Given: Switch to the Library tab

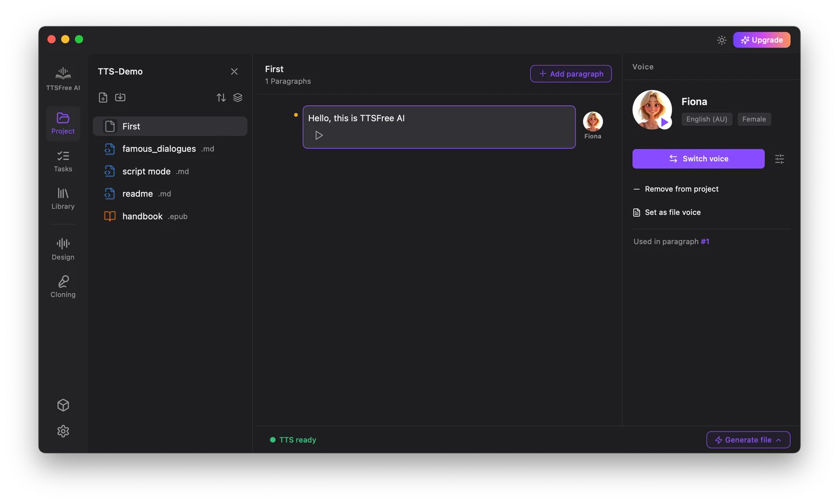Looking at the screenshot, I should 63,199.
